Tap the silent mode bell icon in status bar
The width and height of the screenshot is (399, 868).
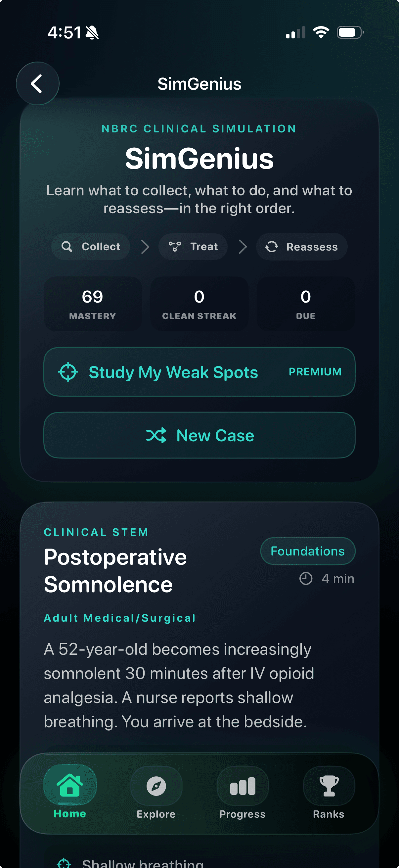coord(92,33)
